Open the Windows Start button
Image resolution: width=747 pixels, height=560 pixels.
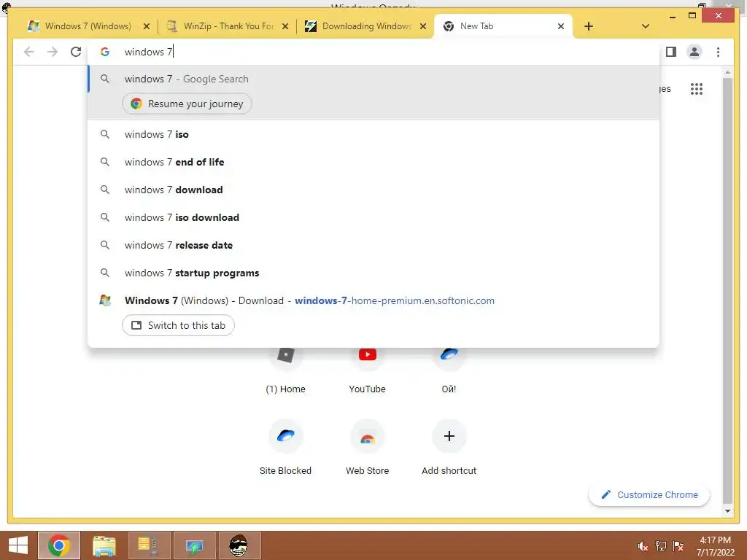coord(18,545)
